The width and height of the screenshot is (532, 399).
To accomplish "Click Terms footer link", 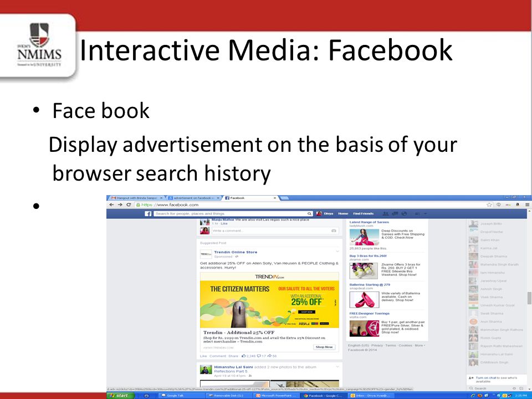I will pos(391,345).
